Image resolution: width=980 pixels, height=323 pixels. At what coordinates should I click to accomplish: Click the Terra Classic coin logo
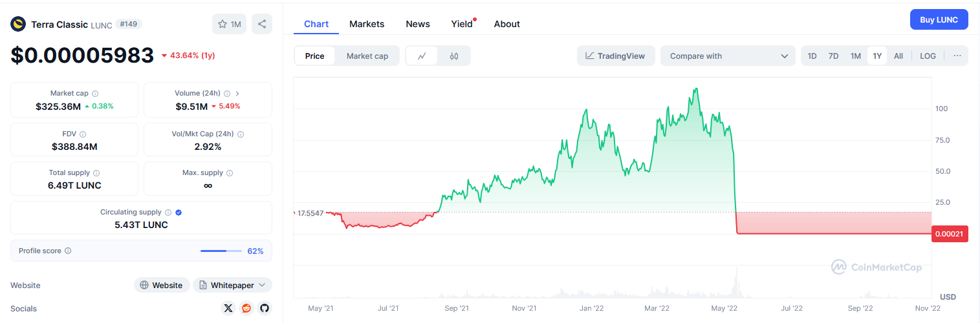pos(17,25)
